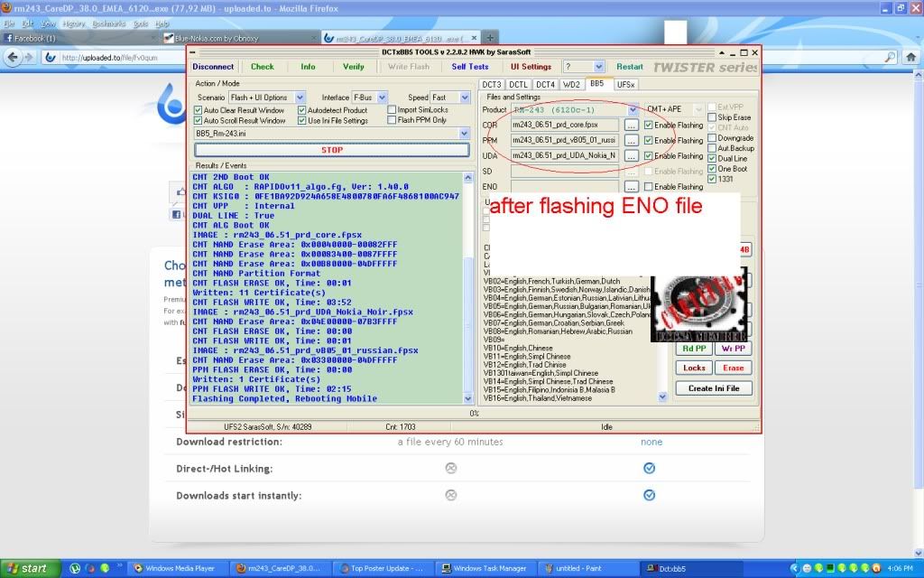The width and height of the screenshot is (924, 578).
Task: Click the Info button
Action: [x=308, y=67]
